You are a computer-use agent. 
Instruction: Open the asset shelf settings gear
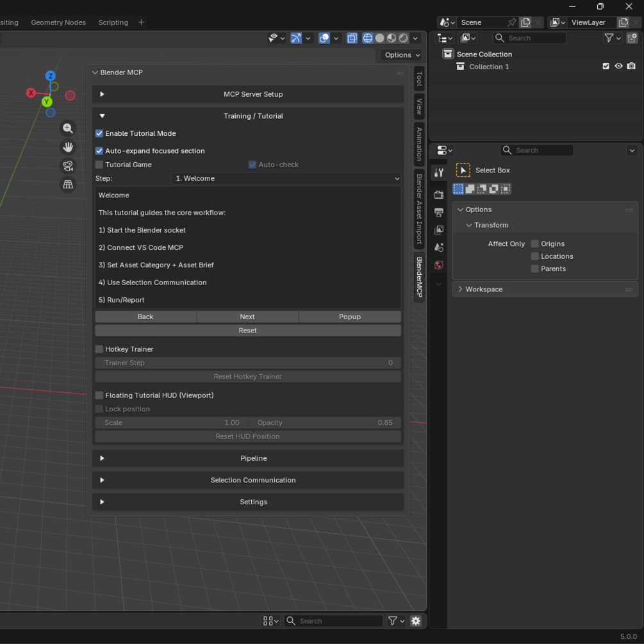tap(416, 621)
